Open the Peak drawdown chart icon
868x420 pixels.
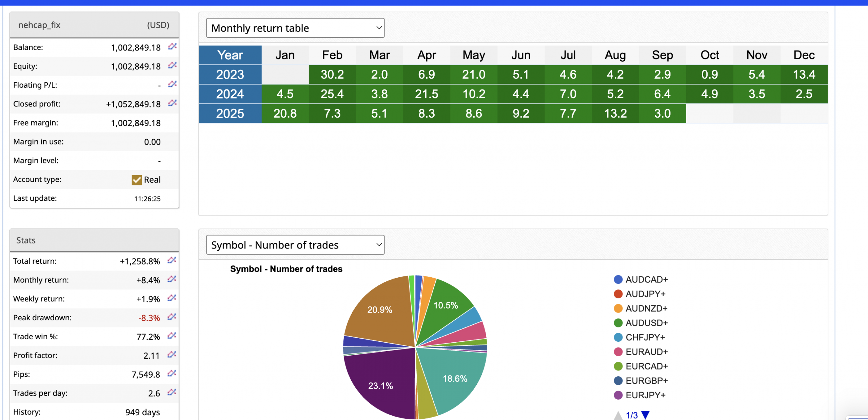[x=172, y=317]
